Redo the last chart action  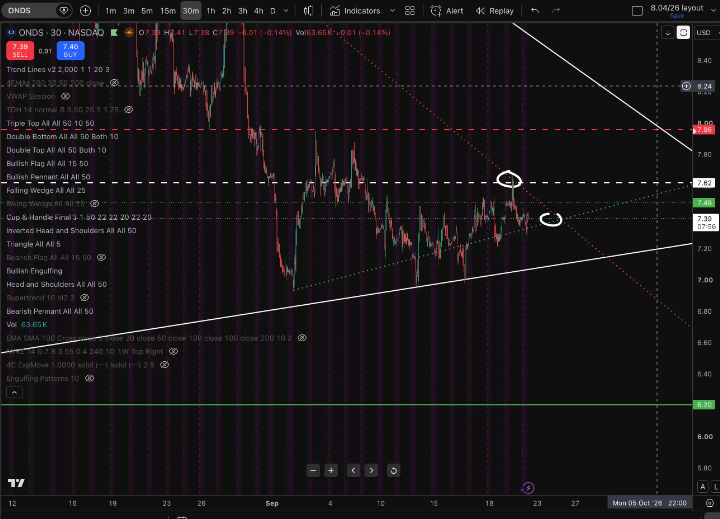(556, 11)
